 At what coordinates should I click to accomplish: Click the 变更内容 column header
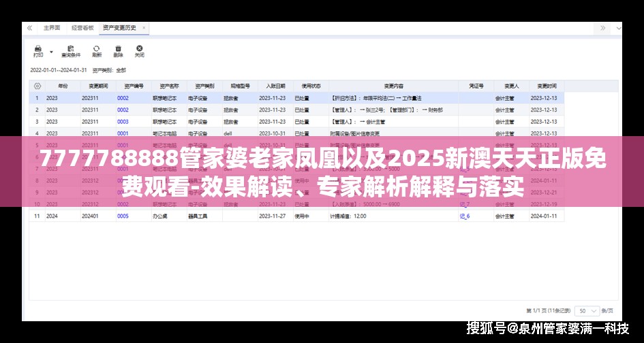click(393, 86)
